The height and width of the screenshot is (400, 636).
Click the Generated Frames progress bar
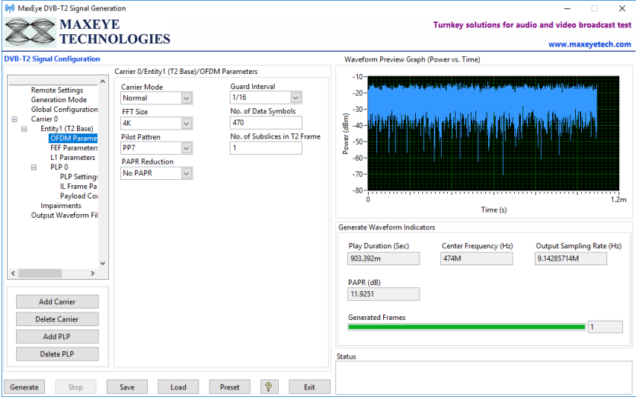[x=467, y=327]
